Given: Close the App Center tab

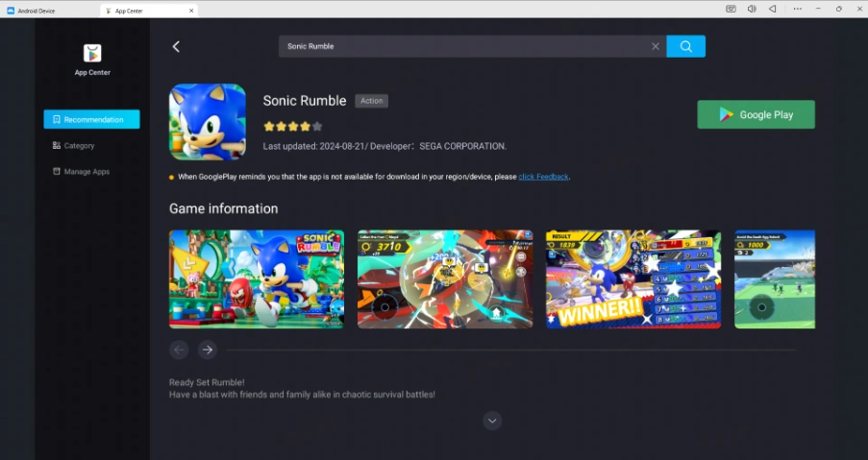Looking at the screenshot, I should [191, 11].
